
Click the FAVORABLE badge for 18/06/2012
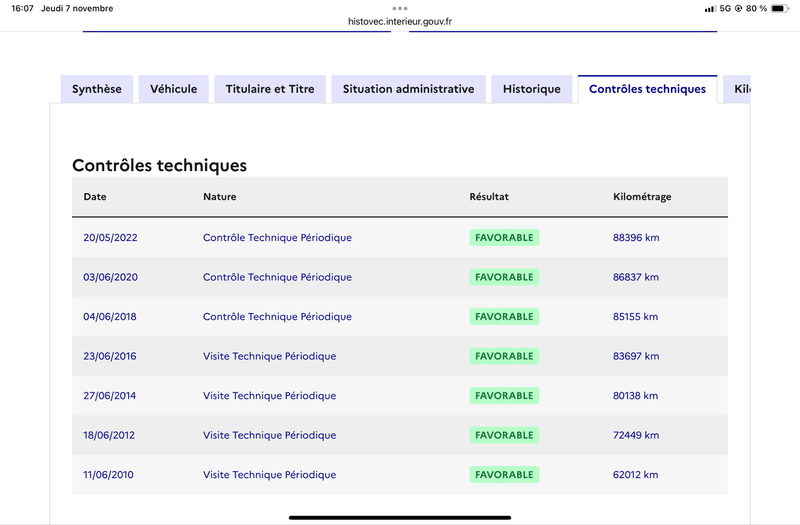click(x=504, y=435)
